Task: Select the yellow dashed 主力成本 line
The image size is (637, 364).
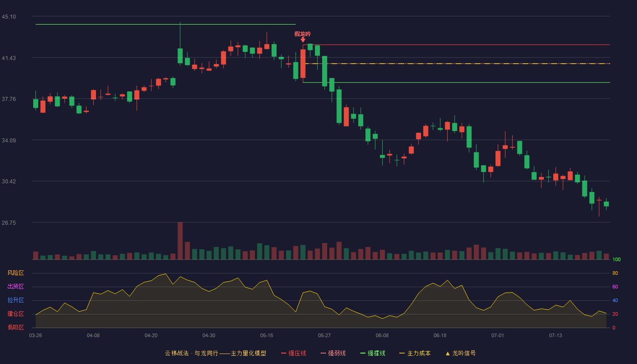Action: pyautogui.click(x=456, y=64)
